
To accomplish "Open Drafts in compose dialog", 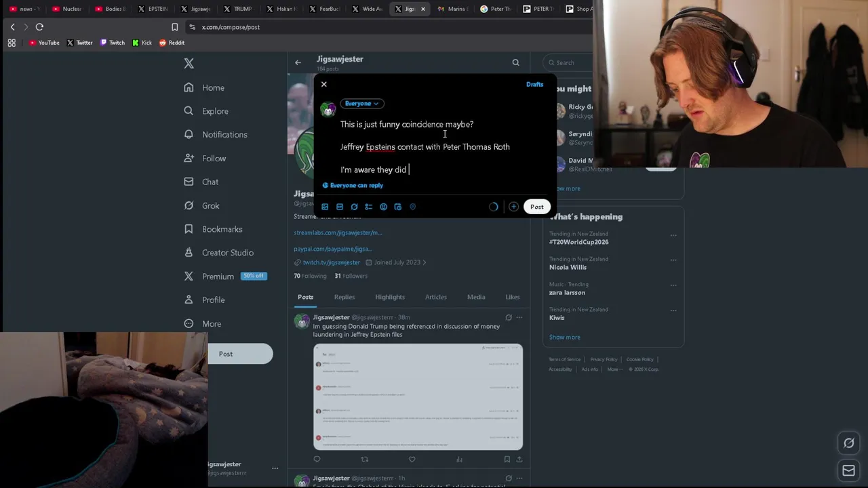I will pyautogui.click(x=534, y=84).
